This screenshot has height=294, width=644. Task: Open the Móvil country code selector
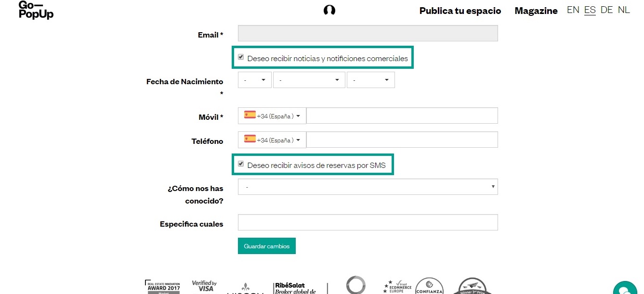click(272, 116)
